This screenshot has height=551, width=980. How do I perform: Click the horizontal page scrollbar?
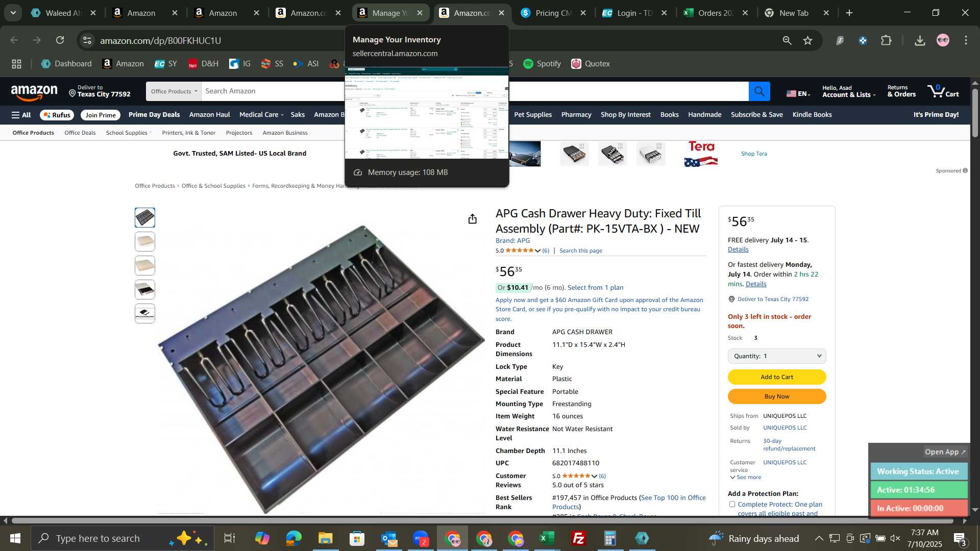click(482, 521)
